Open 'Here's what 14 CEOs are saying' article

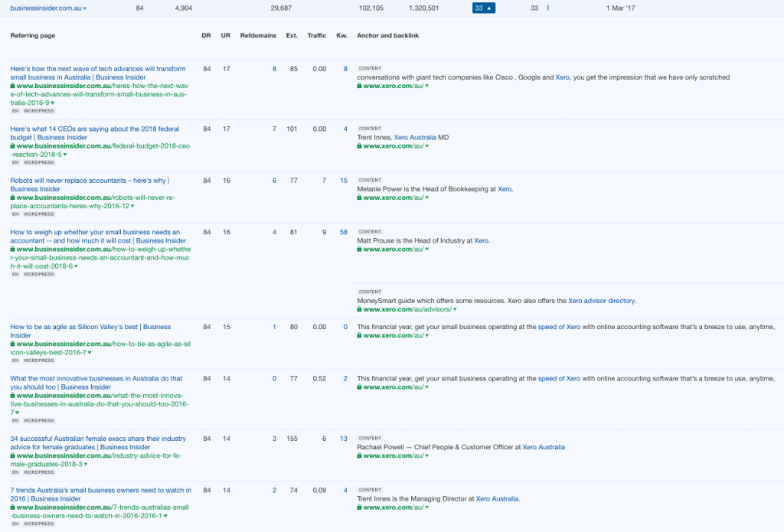pos(94,133)
